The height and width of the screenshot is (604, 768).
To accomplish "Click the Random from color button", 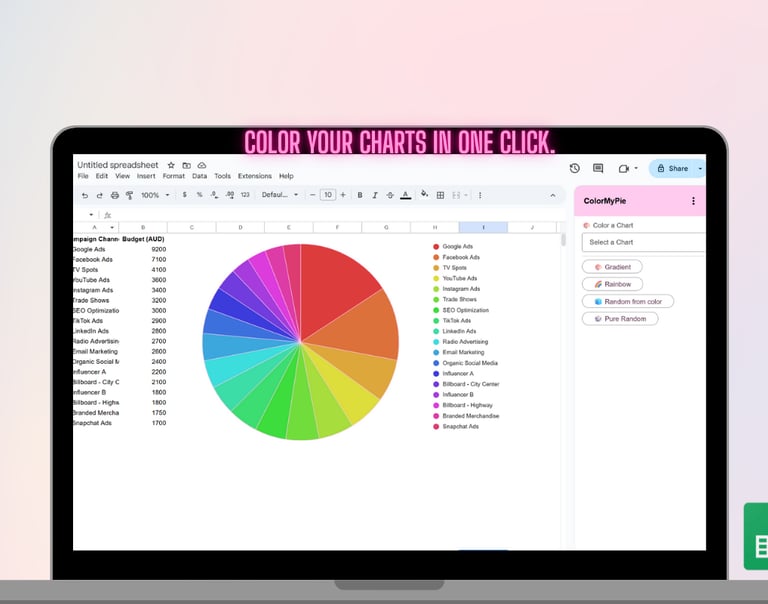I will (x=628, y=301).
